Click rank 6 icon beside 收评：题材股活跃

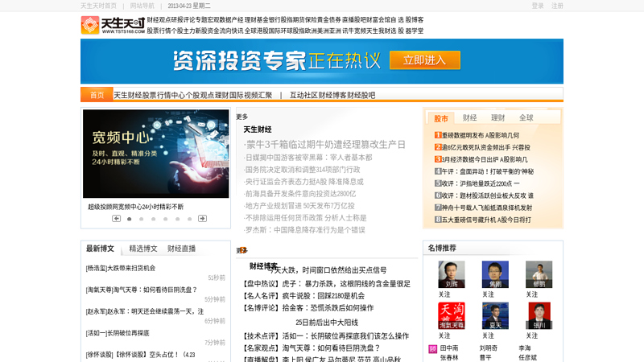pos(438,195)
